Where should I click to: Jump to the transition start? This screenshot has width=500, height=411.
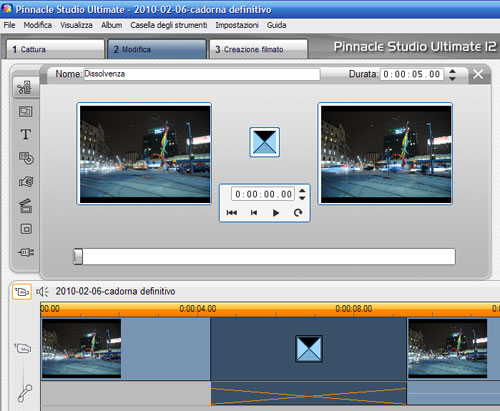tap(232, 213)
